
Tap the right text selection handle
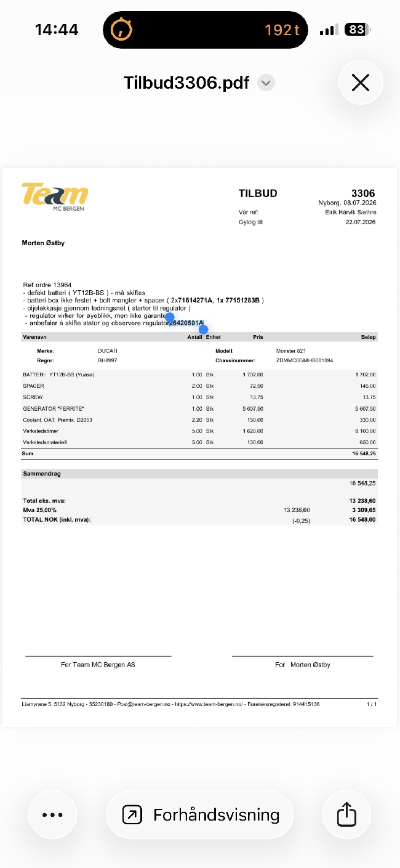click(x=204, y=328)
